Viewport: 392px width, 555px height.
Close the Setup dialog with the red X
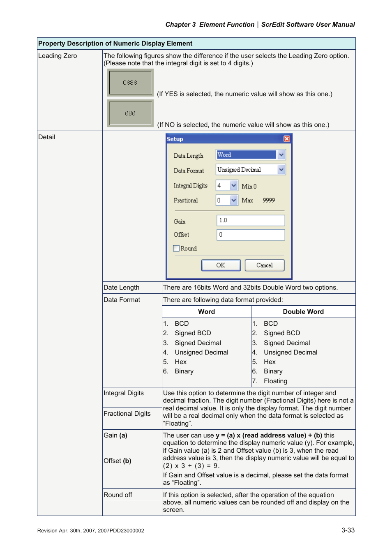287,139
